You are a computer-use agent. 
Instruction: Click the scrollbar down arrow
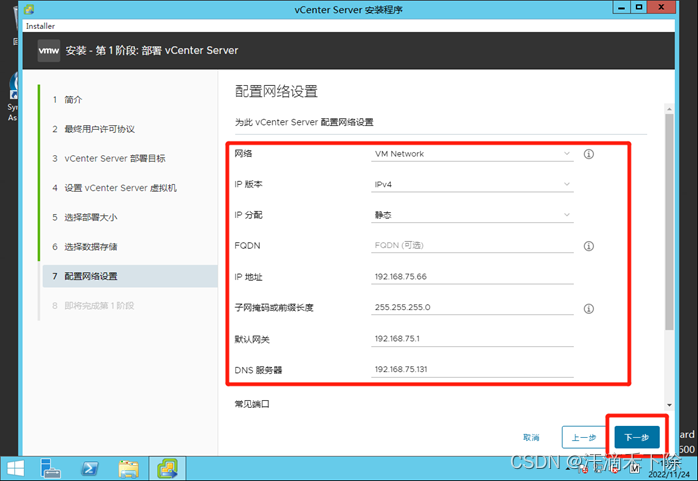coord(669,405)
